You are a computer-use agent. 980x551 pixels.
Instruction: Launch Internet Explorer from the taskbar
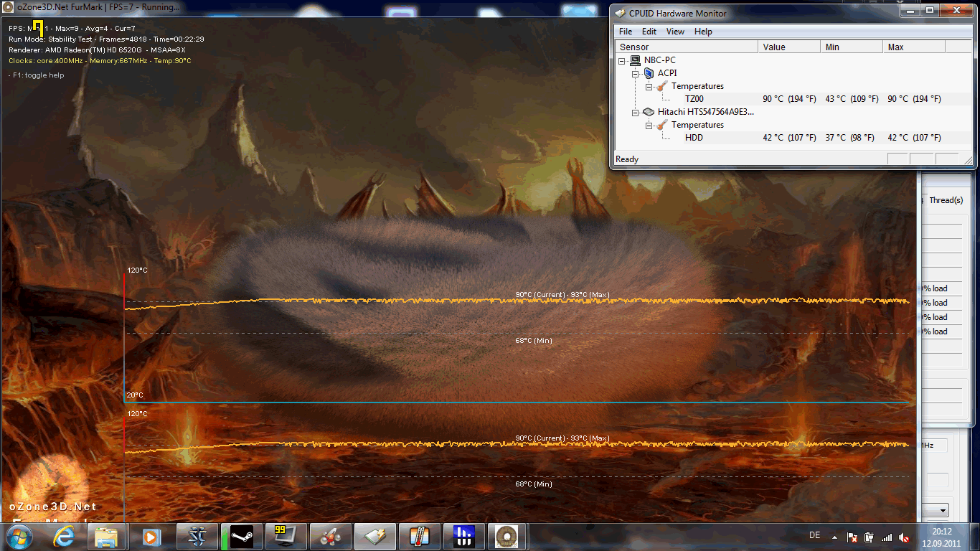coord(63,537)
